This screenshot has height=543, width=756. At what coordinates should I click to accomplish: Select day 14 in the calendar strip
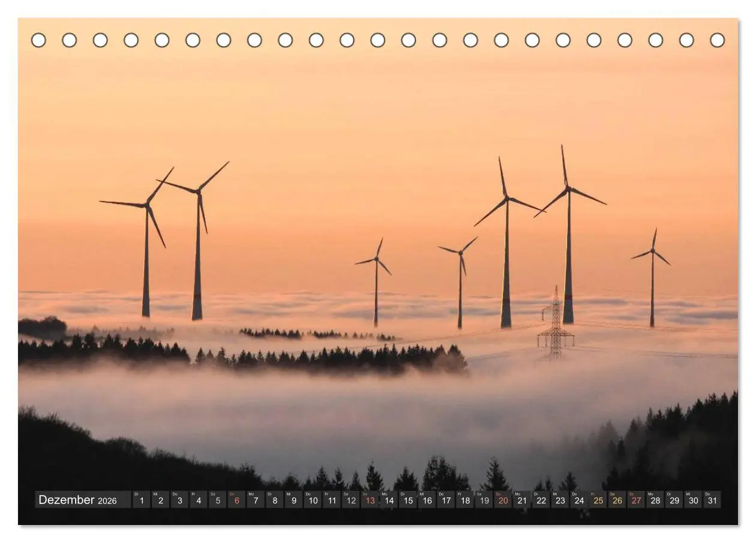[389, 500]
